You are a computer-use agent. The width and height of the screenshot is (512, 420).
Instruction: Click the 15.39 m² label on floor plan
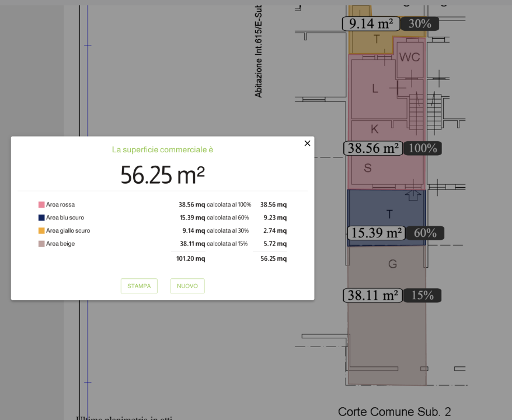(x=377, y=233)
